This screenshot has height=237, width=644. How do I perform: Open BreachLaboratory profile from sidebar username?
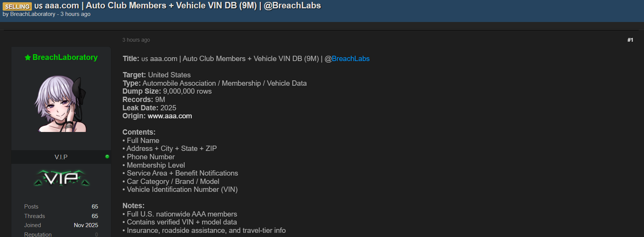(65, 57)
